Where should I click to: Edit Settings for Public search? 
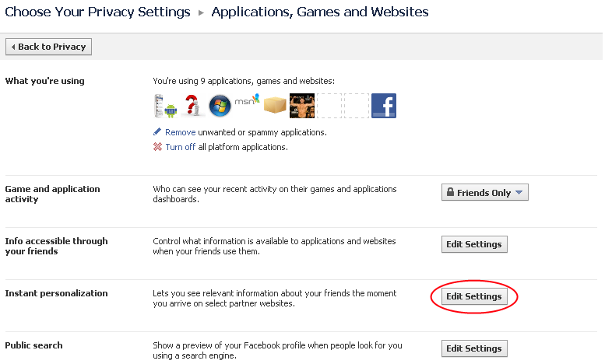474,348
